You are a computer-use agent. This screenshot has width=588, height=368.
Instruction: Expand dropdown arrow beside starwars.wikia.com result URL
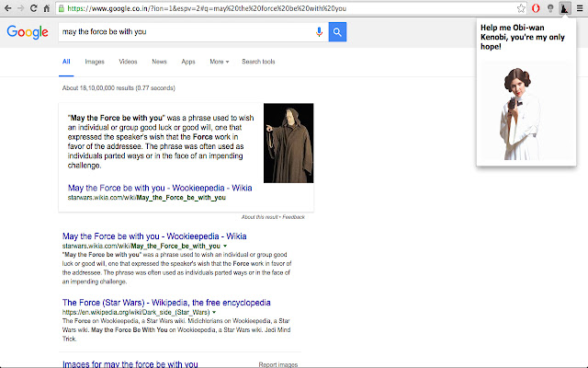225,246
